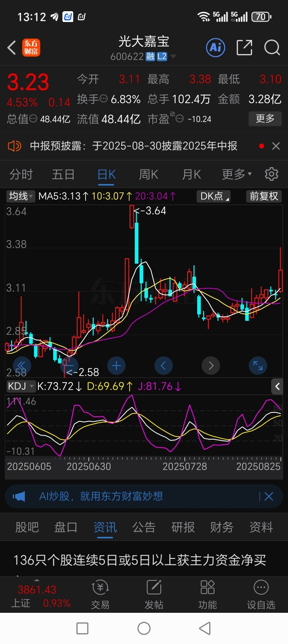Tap the K:73.72 KDJ value

[x=60, y=386]
